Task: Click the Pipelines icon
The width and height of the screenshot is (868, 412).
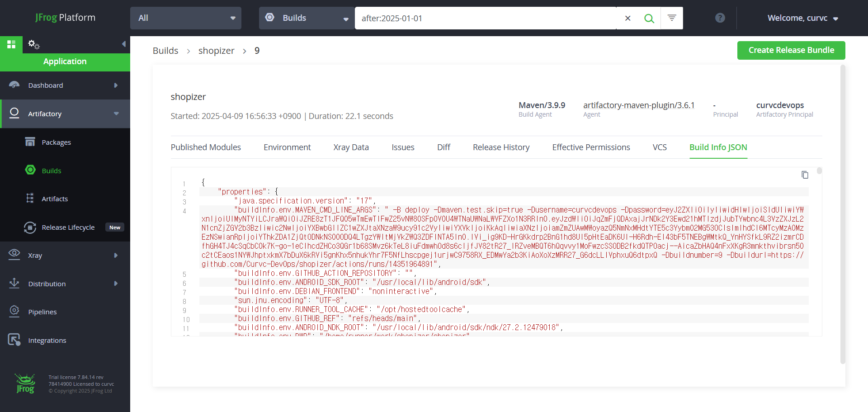Action: [14, 311]
